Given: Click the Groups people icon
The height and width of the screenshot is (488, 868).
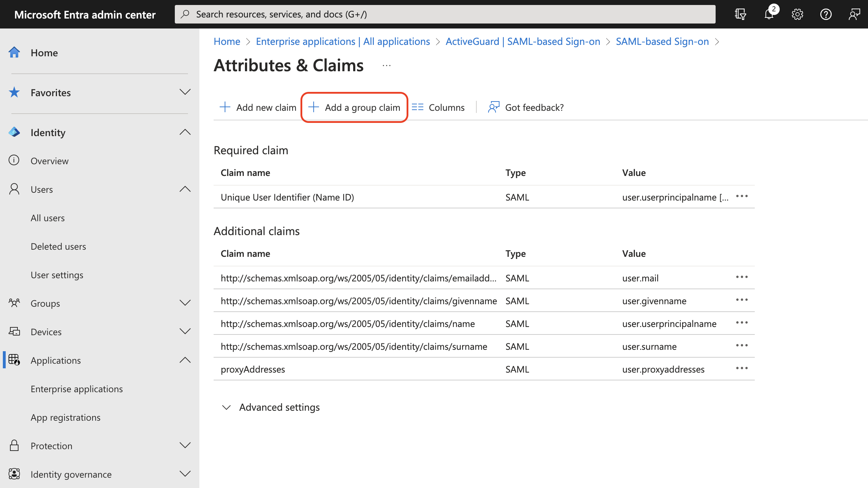Looking at the screenshot, I should pos(14,303).
